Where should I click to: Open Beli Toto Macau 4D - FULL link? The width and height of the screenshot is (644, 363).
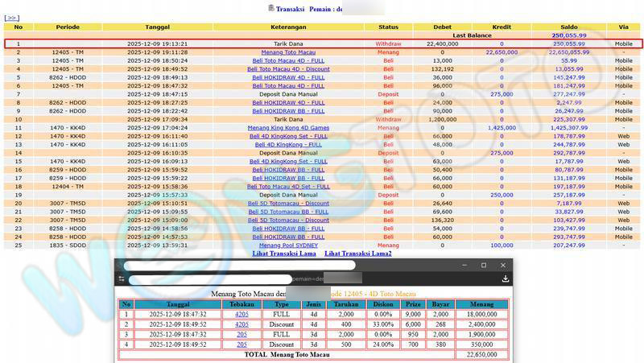[288, 60]
